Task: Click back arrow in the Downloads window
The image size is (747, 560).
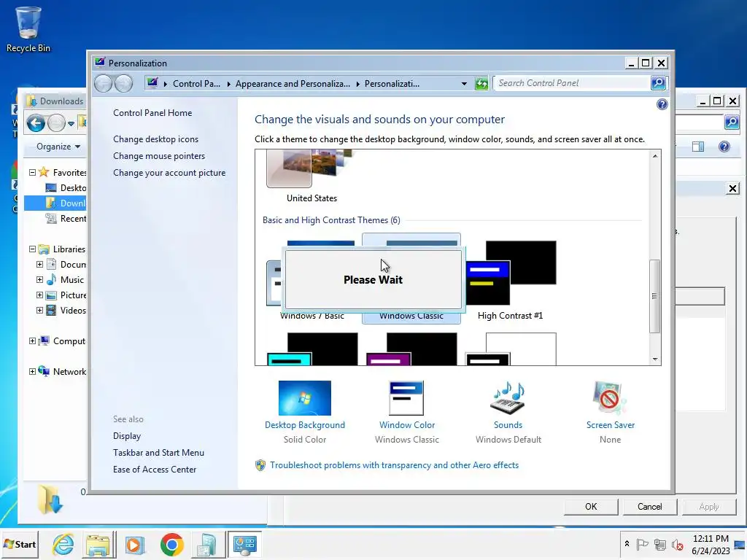Action: 36,123
